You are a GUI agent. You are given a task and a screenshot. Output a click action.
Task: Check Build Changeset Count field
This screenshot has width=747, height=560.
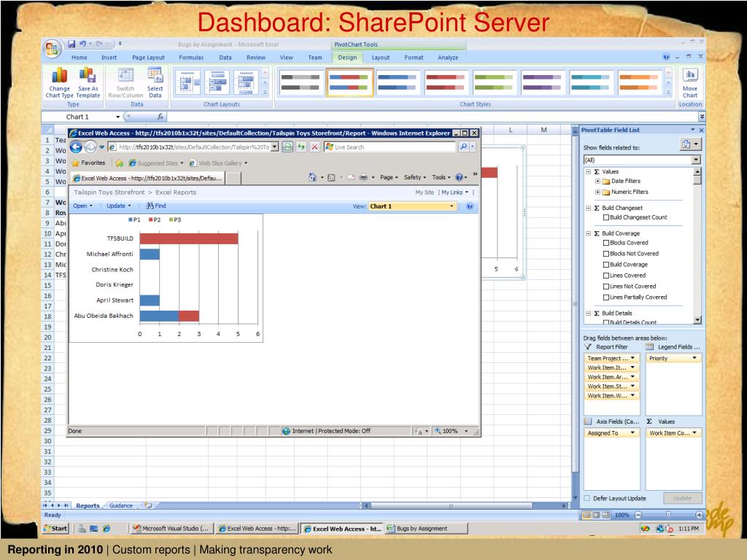[606, 217]
